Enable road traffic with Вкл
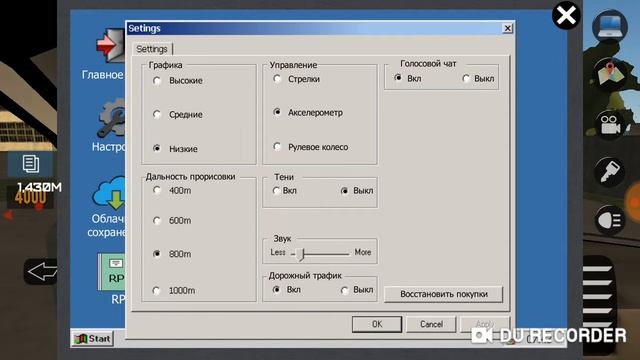The height and width of the screenshot is (360, 640). [x=277, y=290]
